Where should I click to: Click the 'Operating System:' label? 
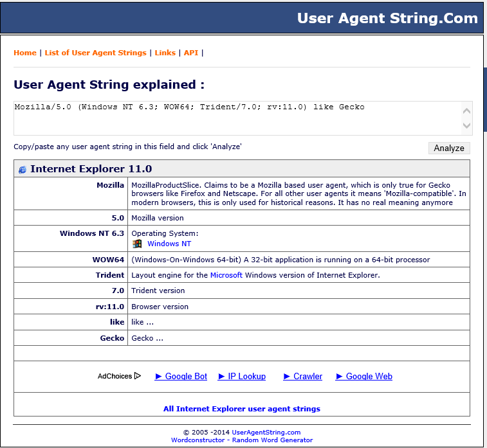[x=165, y=233]
